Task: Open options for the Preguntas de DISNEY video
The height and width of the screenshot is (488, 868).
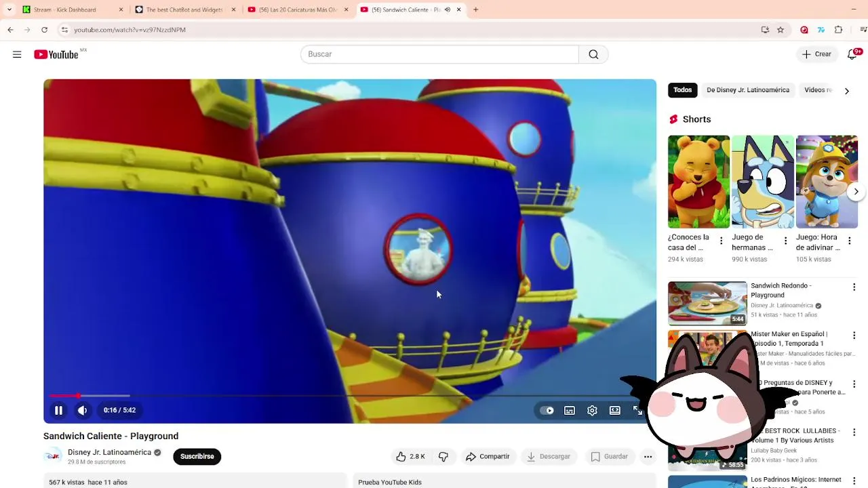Action: click(x=854, y=384)
